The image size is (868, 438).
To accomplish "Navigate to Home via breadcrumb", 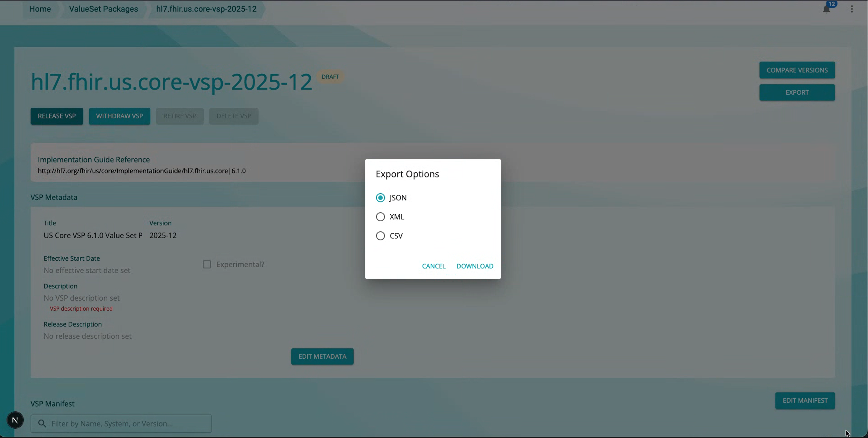I will [40, 9].
